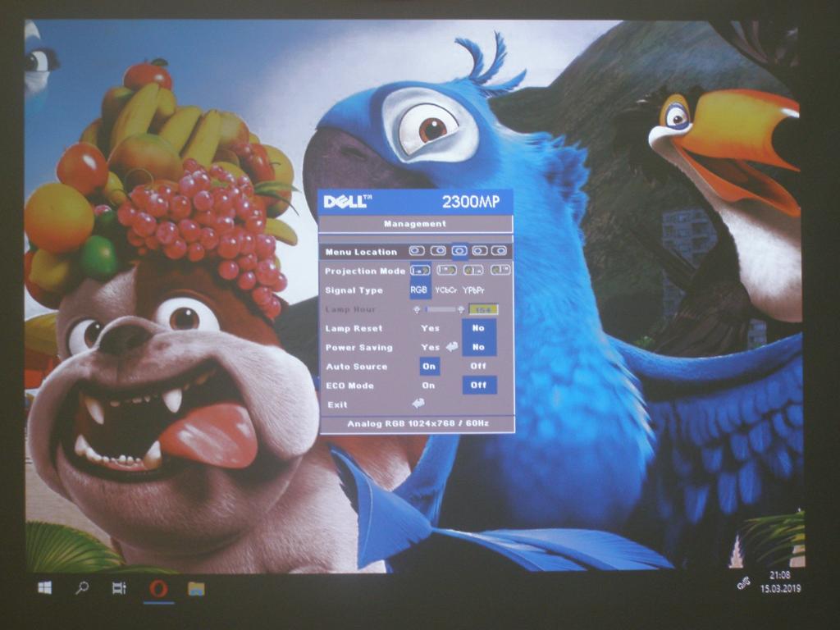Switch to the Opera browser taskbar icon
This screenshot has width=840, height=630.
point(158,589)
